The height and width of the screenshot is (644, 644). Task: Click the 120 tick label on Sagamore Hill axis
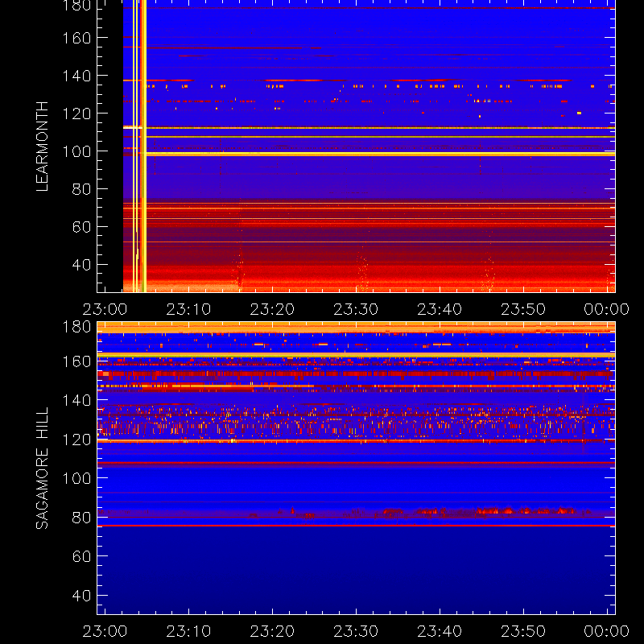tap(76, 440)
